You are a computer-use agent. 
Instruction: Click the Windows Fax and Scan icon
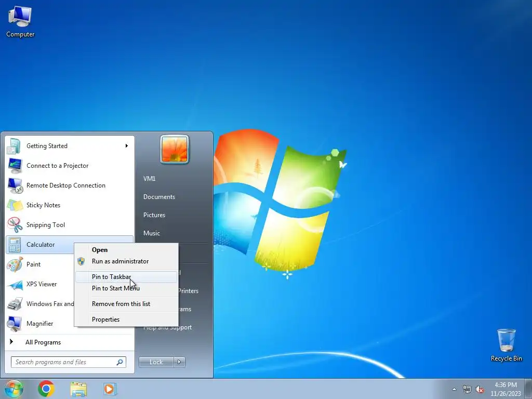pyautogui.click(x=15, y=303)
